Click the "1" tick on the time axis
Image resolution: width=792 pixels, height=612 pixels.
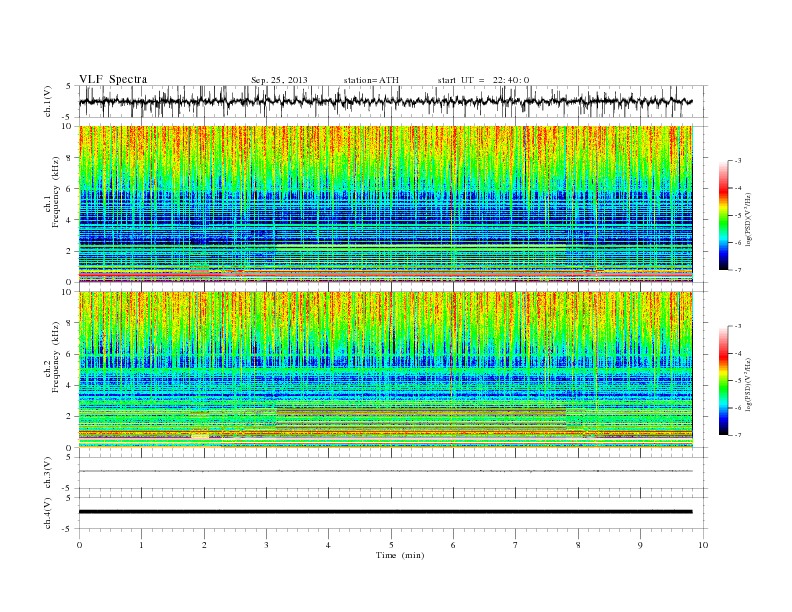point(141,545)
